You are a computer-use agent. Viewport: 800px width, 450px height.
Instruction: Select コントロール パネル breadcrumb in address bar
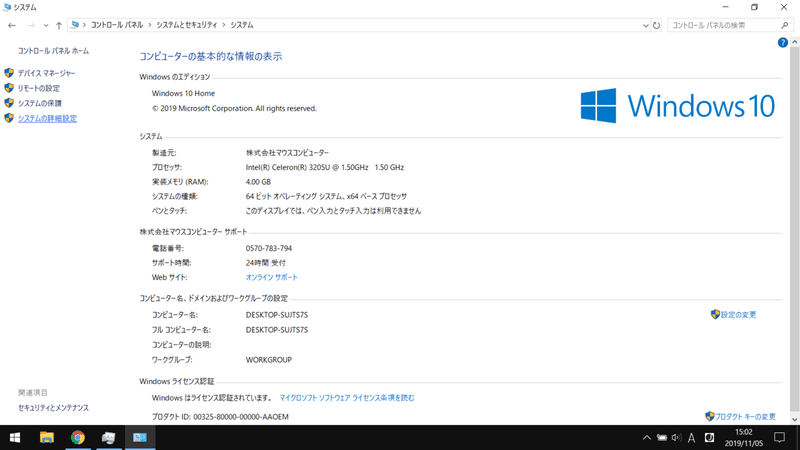click(x=117, y=25)
